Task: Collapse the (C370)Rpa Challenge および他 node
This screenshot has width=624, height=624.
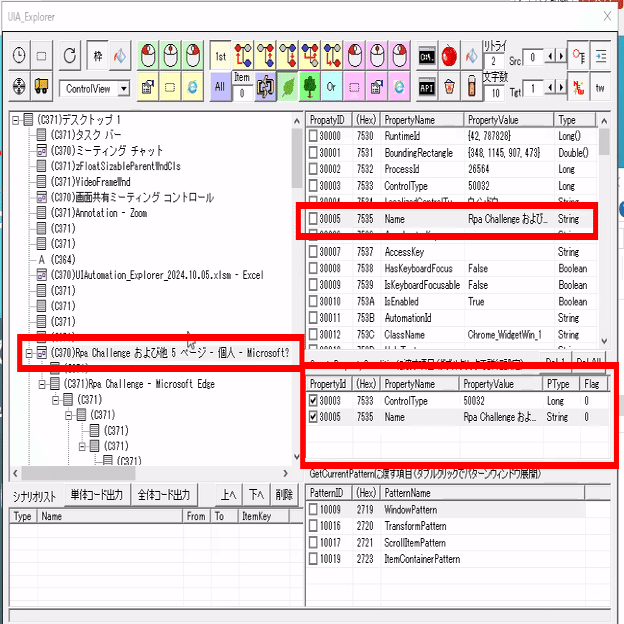Action: [29, 353]
